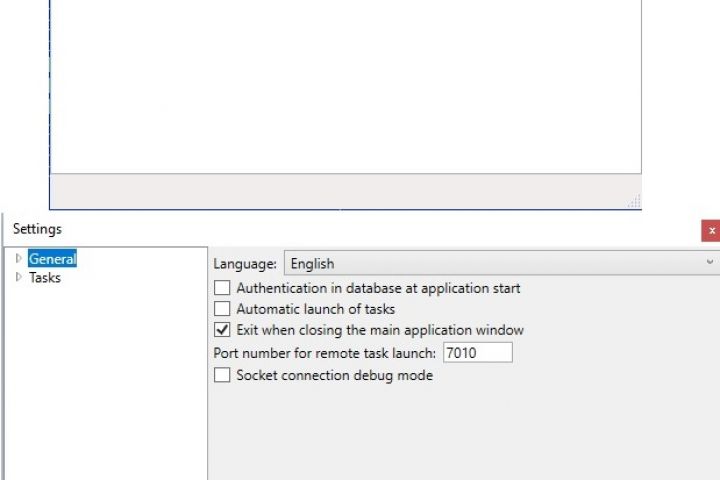This screenshot has height=480, width=720.
Task: Close the Settings window with red X
Action: [x=711, y=230]
